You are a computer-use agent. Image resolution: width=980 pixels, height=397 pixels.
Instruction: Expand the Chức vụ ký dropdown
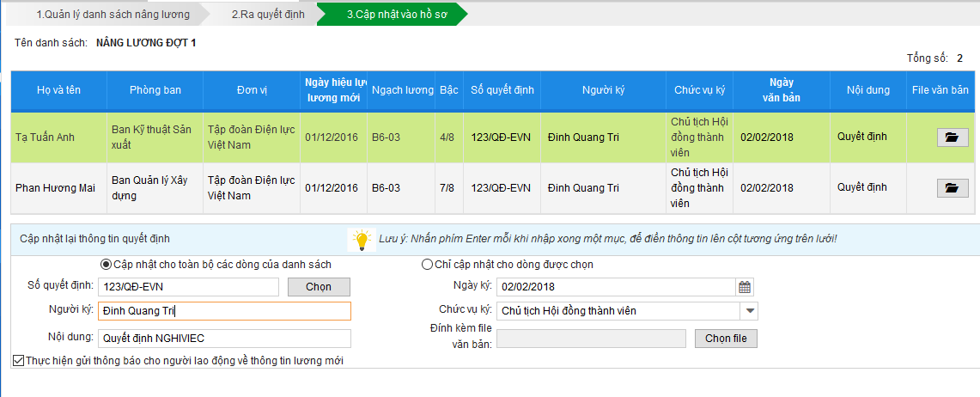tap(750, 310)
